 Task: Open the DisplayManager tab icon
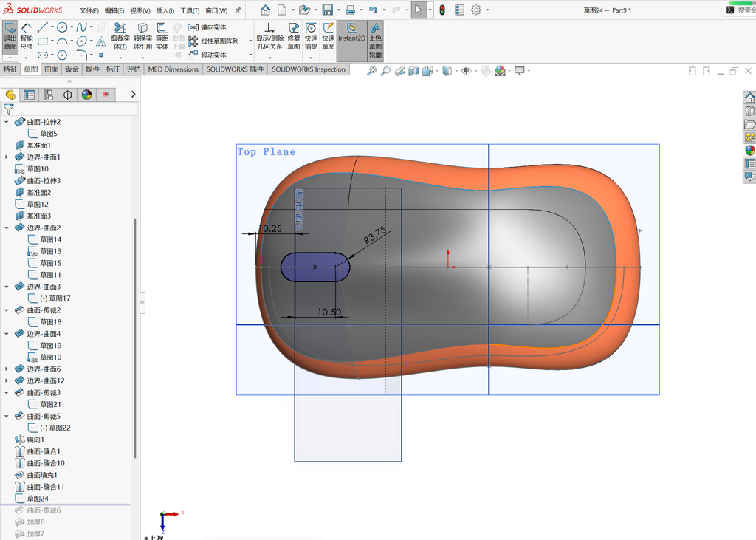[x=87, y=95]
